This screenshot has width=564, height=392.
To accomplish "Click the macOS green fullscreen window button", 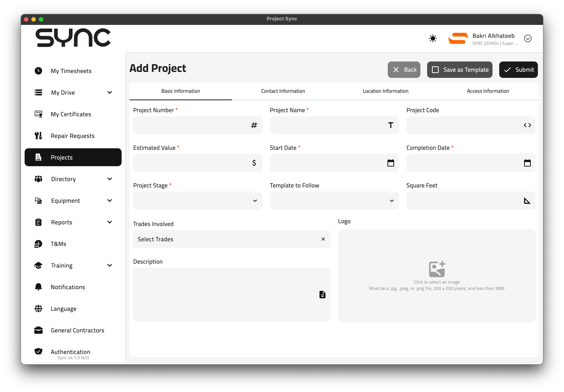I will pos(41,19).
